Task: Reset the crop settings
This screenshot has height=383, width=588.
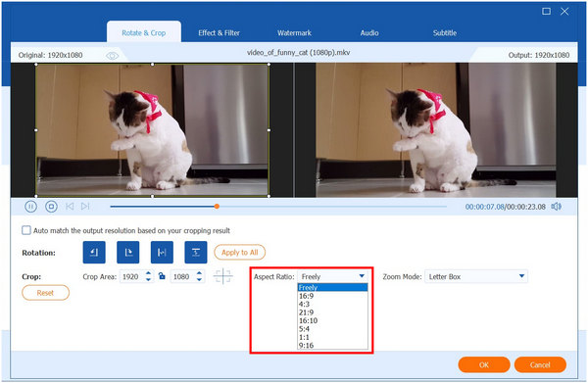Action: [x=45, y=293]
